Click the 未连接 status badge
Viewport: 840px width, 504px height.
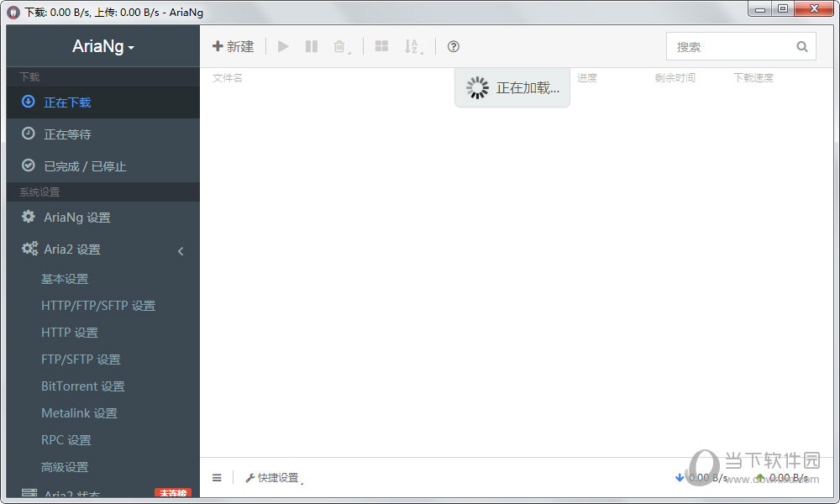click(x=172, y=493)
